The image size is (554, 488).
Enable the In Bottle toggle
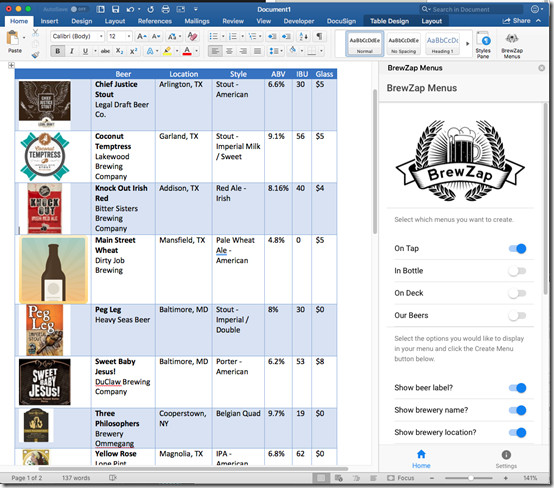coord(517,271)
